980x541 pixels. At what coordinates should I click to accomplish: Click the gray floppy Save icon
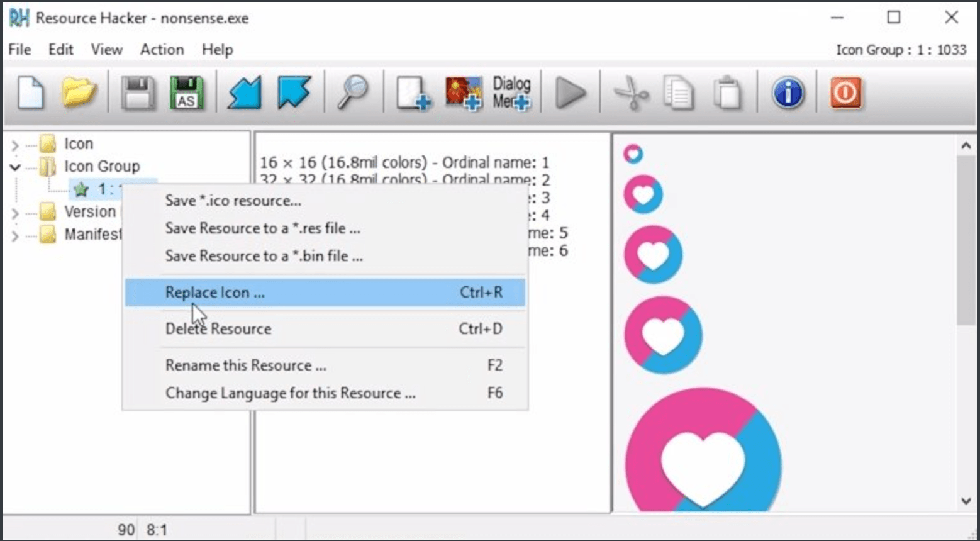pyautogui.click(x=138, y=93)
